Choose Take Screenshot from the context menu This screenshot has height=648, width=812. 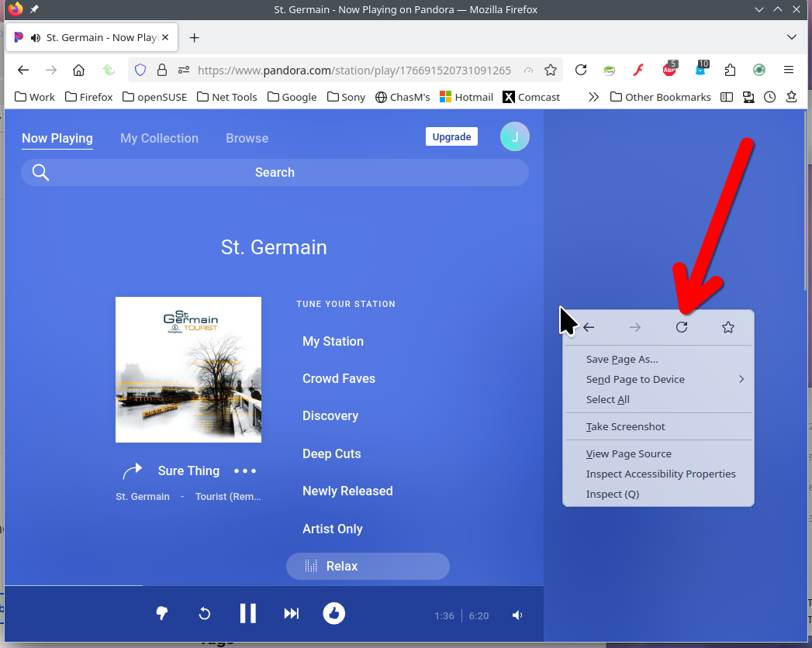pos(658,426)
